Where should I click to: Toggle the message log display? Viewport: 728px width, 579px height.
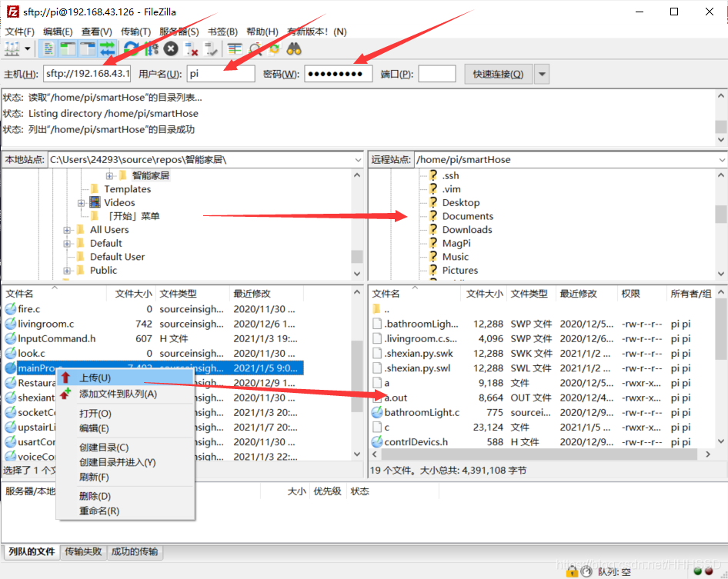[x=48, y=48]
